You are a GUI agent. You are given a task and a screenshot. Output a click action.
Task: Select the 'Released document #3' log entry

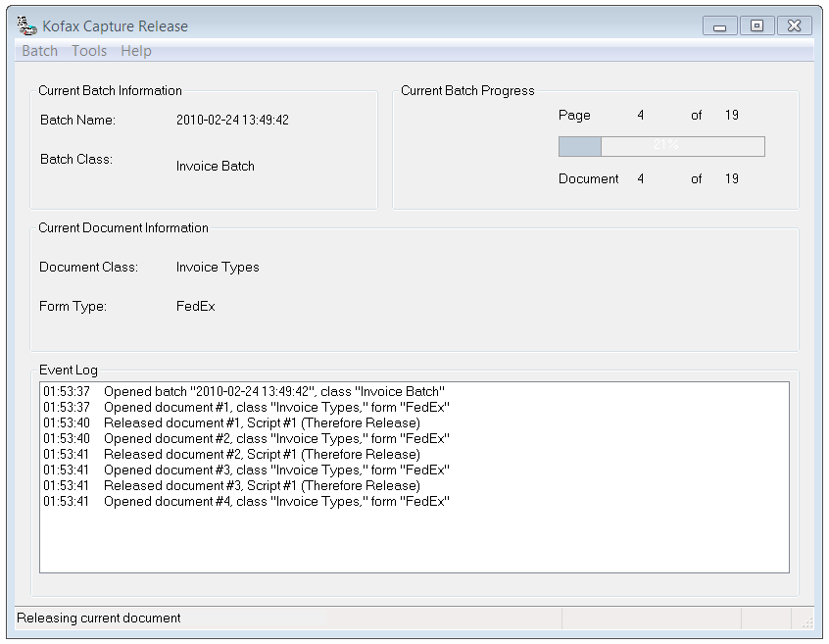245,485
